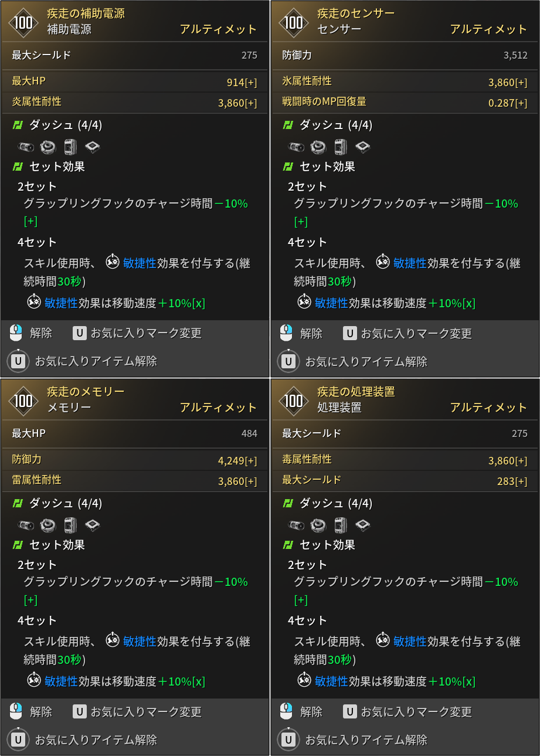
Task: Select the ring-shaped sensor icon in 疾走のセンサー panel
Action: coord(318,146)
